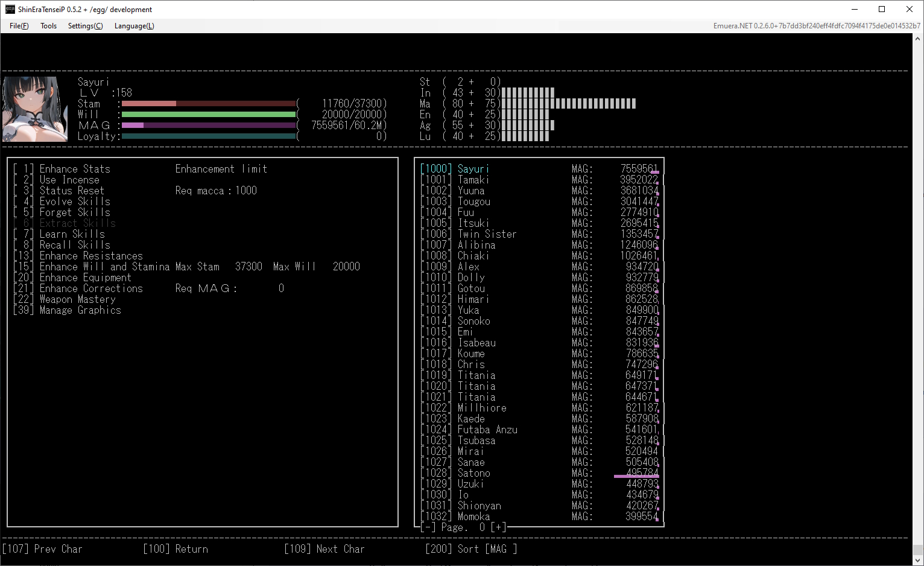Select option [2] Use Incense
The image size is (924, 566).
(56, 180)
